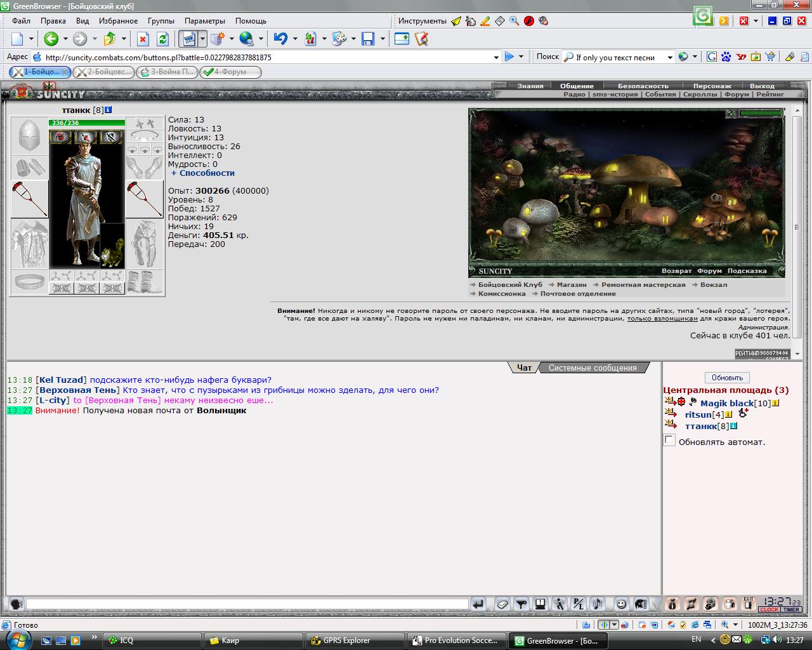
Task: Click the 'Обновить' button
Action: [x=727, y=377]
